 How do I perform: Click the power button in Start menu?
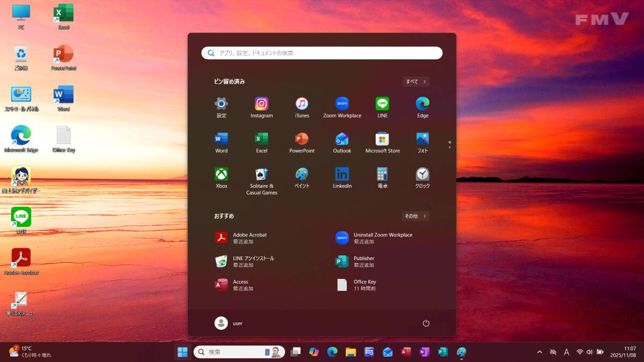tap(426, 323)
